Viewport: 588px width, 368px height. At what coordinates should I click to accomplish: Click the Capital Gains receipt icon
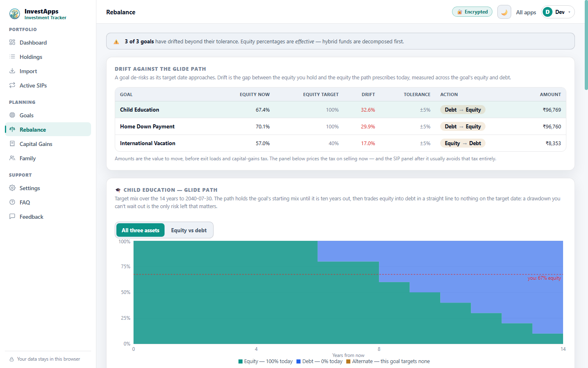point(12,144)
